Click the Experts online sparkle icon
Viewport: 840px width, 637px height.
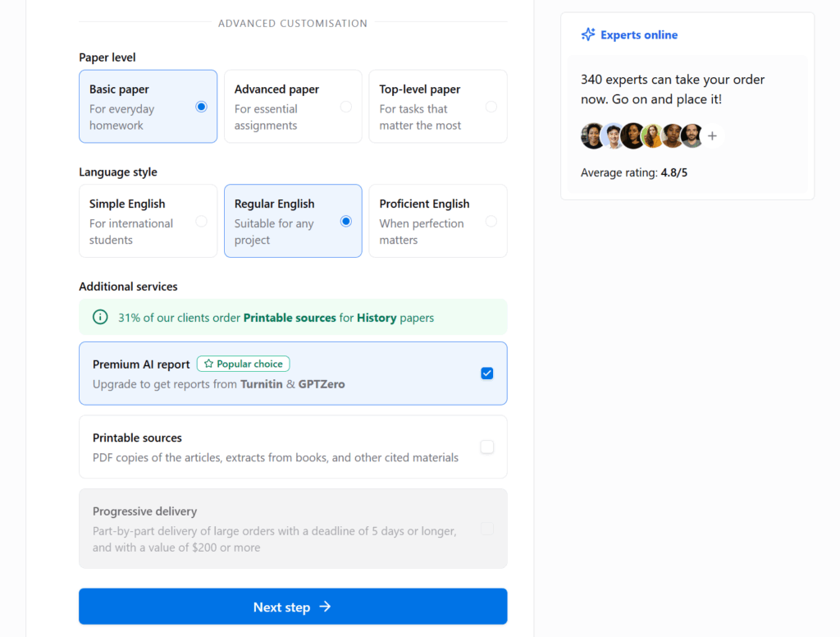coord(588,34)
